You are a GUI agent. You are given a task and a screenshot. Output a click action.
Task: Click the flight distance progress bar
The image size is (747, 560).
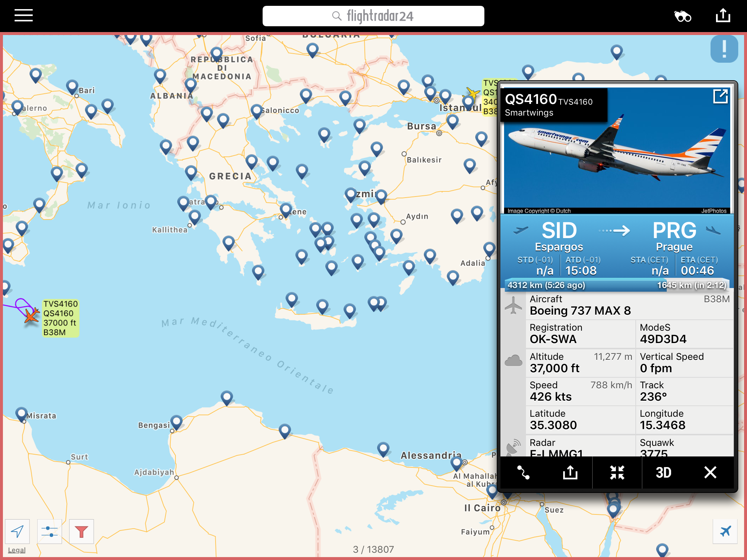617,285
